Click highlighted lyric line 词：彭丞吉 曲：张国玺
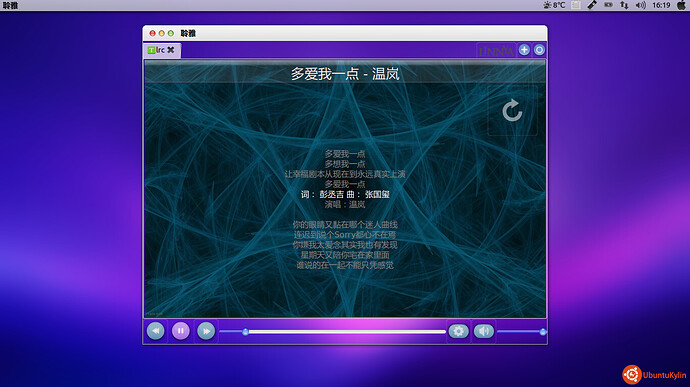Image resolution: width=690 pixels, height=387 pixels. pyautogui.click(x=345, y=194)
